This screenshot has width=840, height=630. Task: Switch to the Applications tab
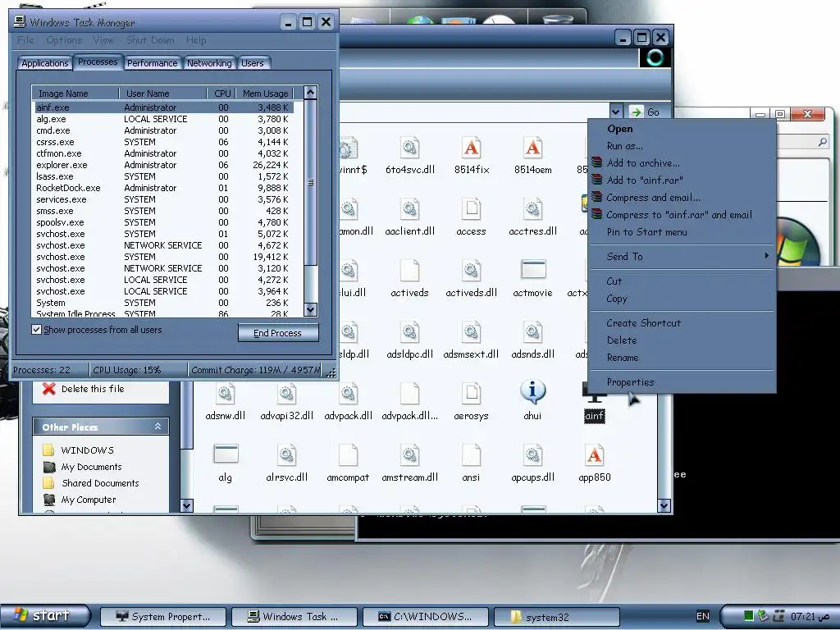44,63
